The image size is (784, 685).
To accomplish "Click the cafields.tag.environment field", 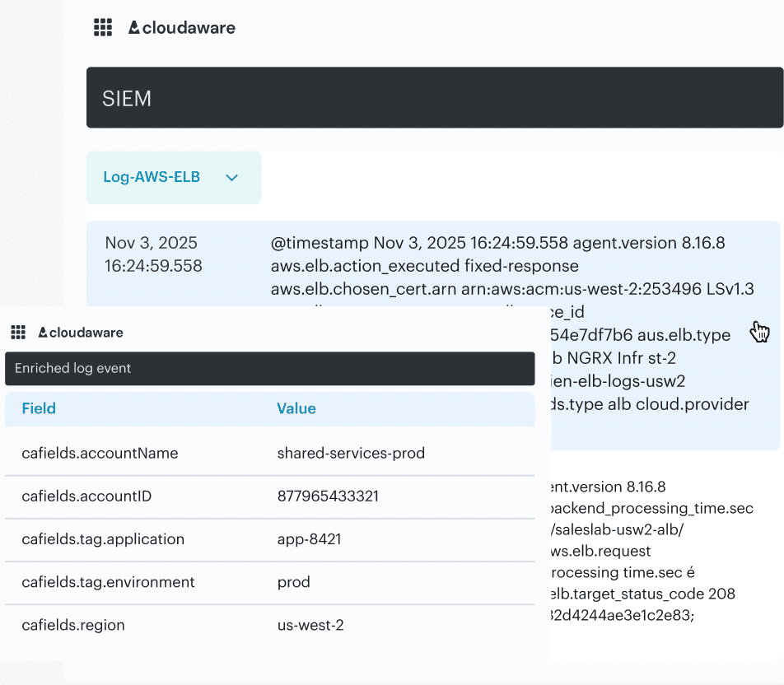I will (108, 582).
